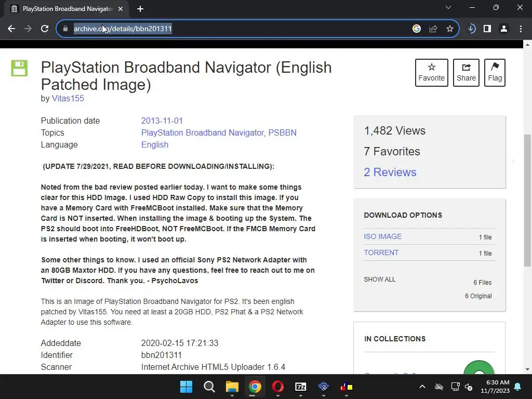Open the browser downloads icon

click(471, 29)
